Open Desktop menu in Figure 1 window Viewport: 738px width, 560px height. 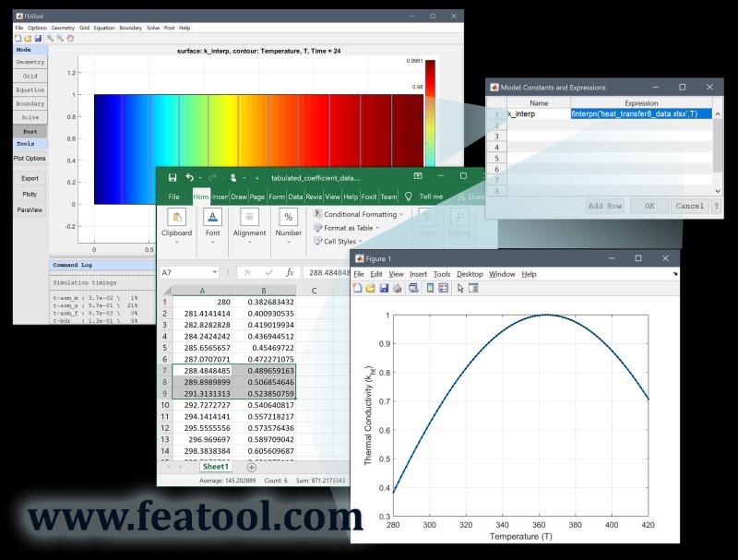[470, 274]
